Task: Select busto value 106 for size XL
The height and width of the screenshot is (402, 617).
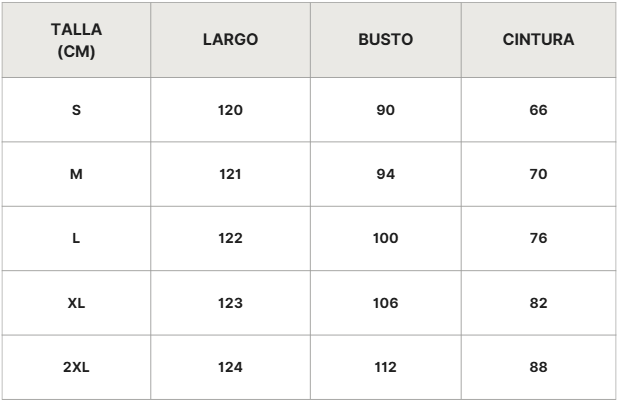Action: coord(386,303)
